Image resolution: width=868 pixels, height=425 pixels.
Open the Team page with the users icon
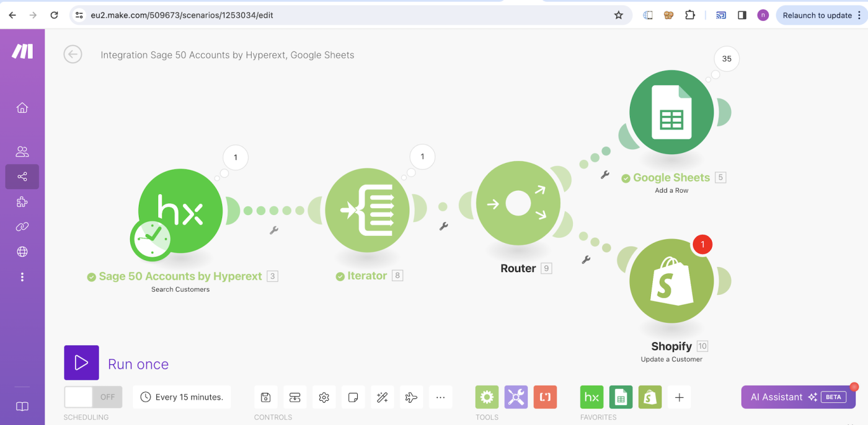[x=22, y=151]
